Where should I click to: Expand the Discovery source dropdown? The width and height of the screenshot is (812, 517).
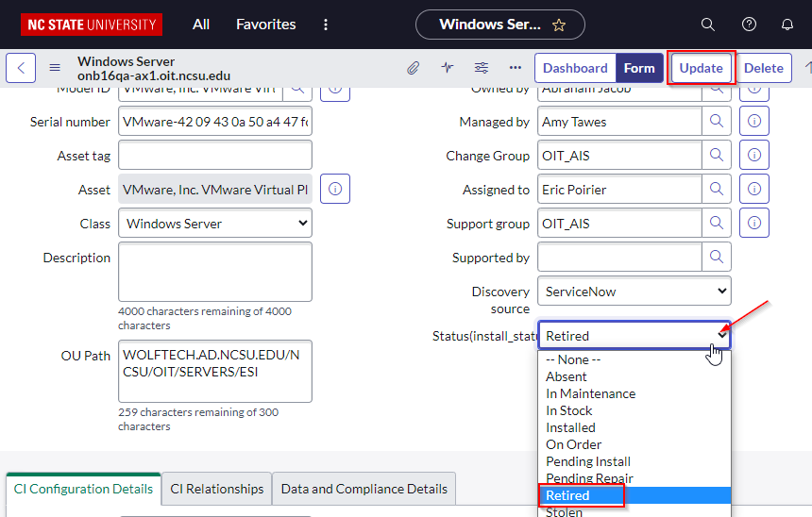pyautogui.click(x=634, y=292)
